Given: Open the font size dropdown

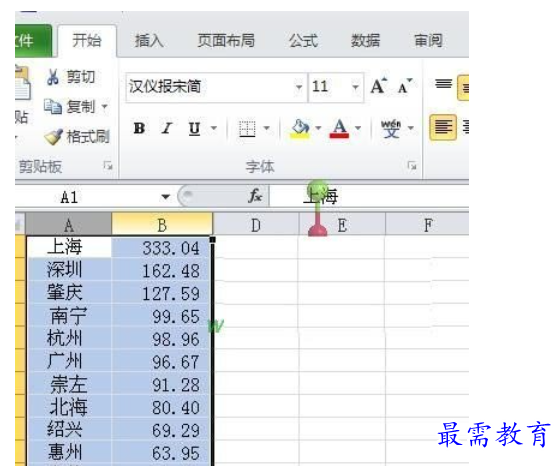Looking at the screenshot, I should point(355,87).
